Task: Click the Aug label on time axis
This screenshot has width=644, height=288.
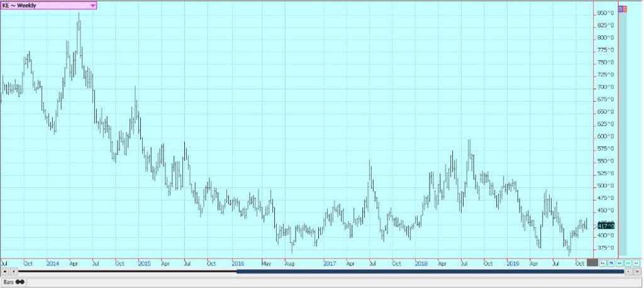Action: point(290,263)
